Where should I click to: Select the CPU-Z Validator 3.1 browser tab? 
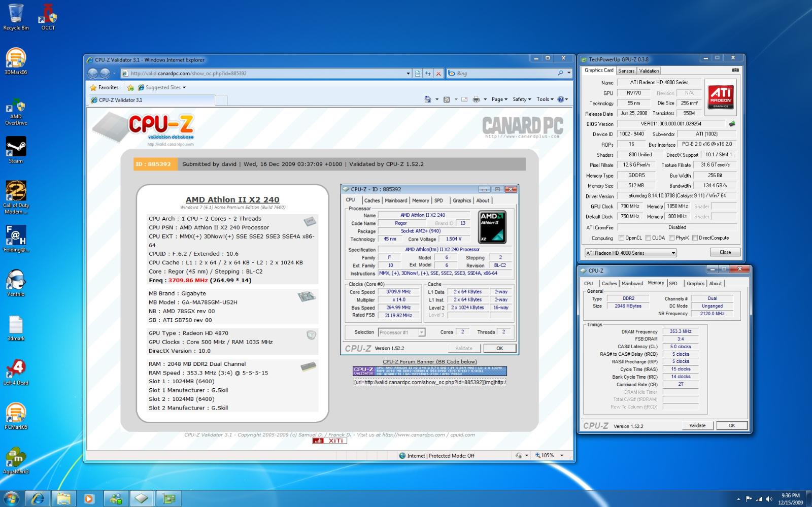(x=151, y=100)
